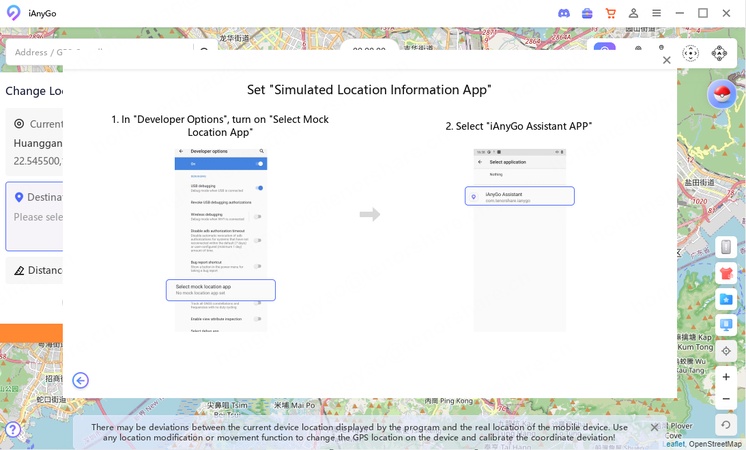Close the simulated location setup dialog
Viewport: 746px width, 450px height.
click(x=667, y=60)
